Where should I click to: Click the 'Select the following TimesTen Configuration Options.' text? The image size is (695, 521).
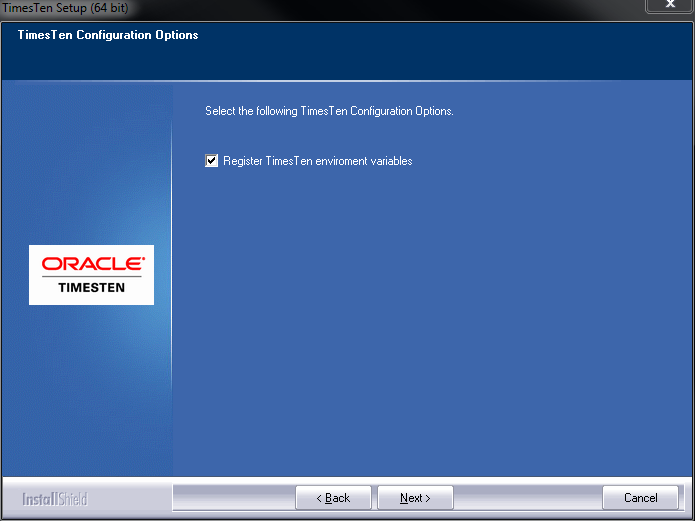[329, 111]
